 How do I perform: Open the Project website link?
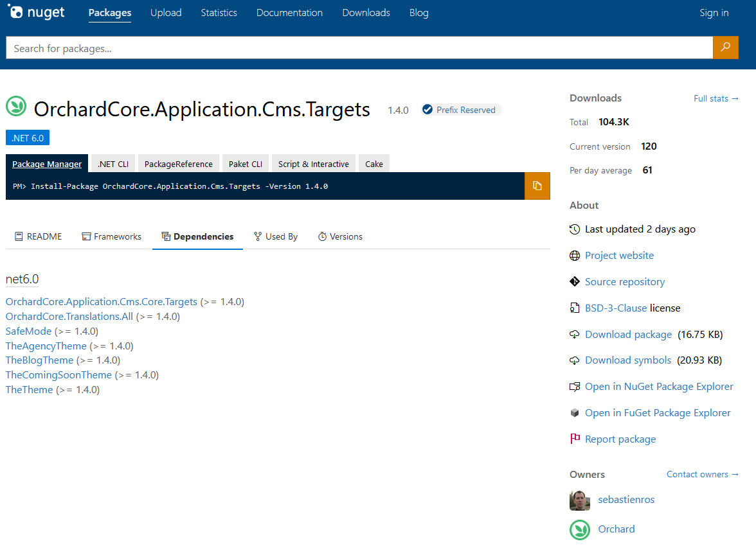620,256
